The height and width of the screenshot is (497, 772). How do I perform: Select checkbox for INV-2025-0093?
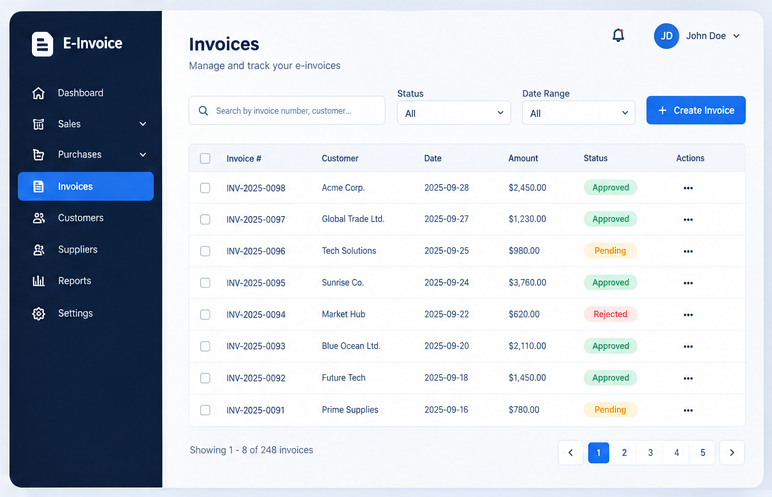click(x=205, y=346)
